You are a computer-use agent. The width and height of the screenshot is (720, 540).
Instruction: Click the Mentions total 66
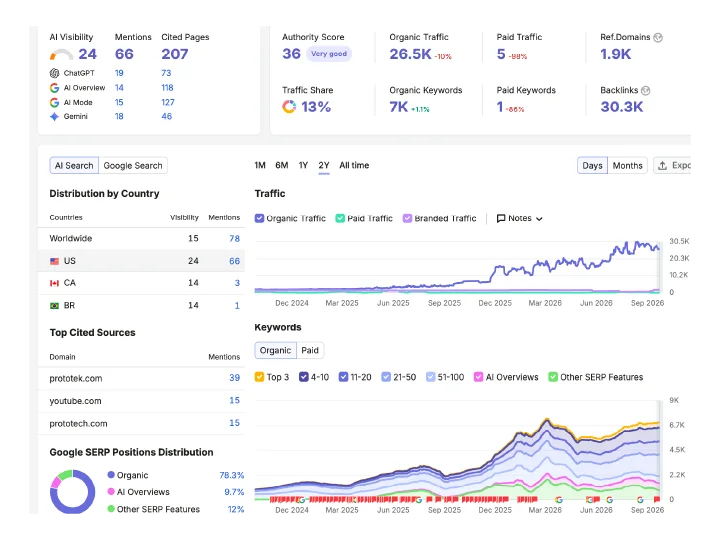(x=124, y=54)
